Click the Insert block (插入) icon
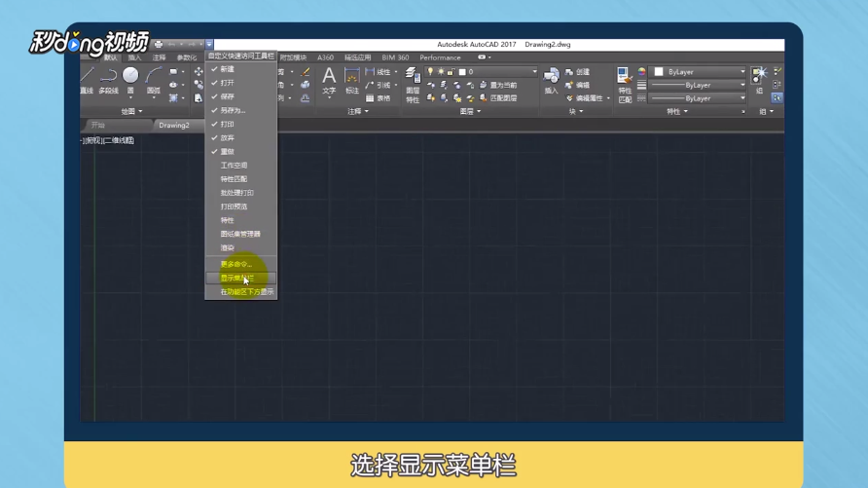This screenshot has width=868, height=488. coord(551,80)
